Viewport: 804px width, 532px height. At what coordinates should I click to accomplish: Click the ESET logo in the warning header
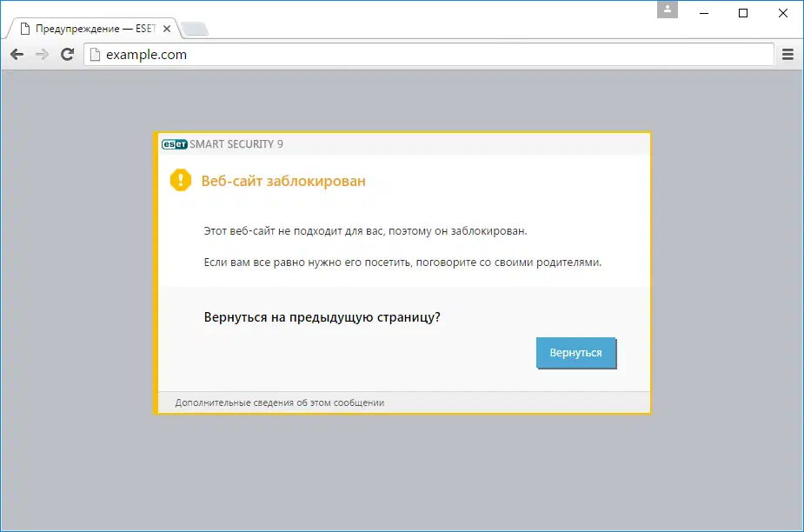tap(175, 144)
